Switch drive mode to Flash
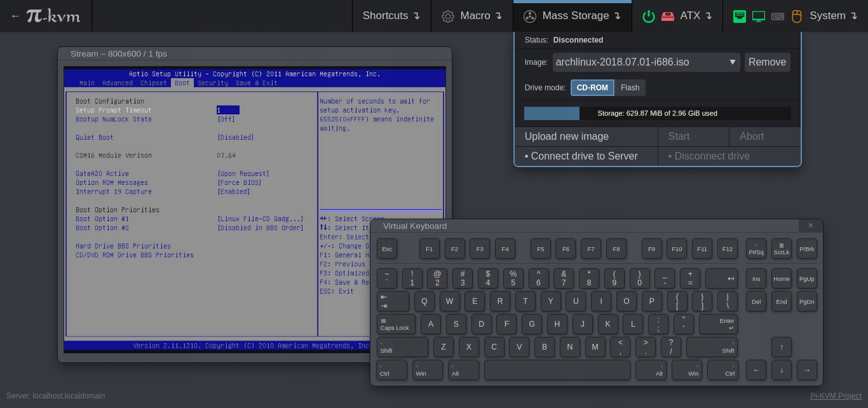The image size is (868, 408). point(630,88)
